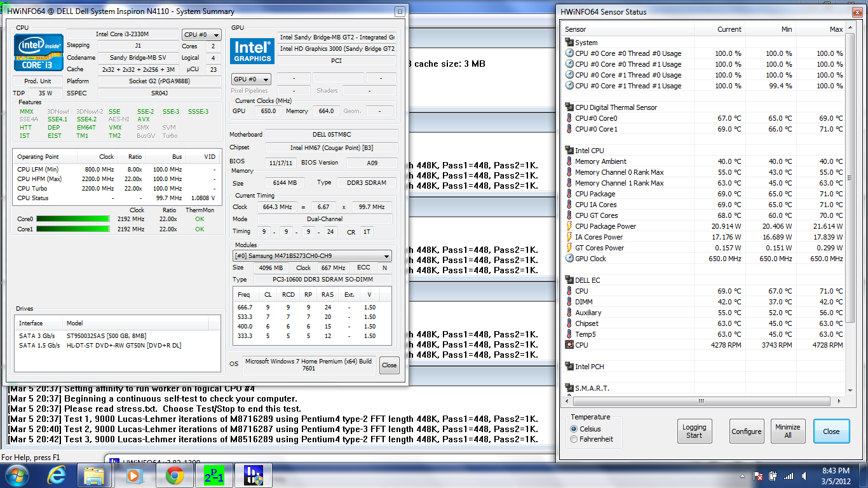Open the Windows Start menu
Viewport: 868px width, 488px height.
click(x=17, y=475)
